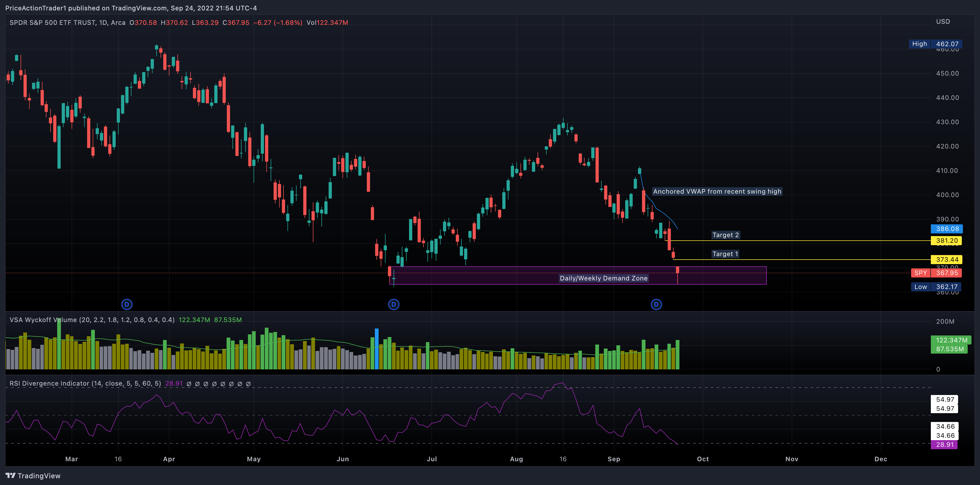Select the RSI Divergence Indicator legend
980x485 pixels.
pos(85,384)
